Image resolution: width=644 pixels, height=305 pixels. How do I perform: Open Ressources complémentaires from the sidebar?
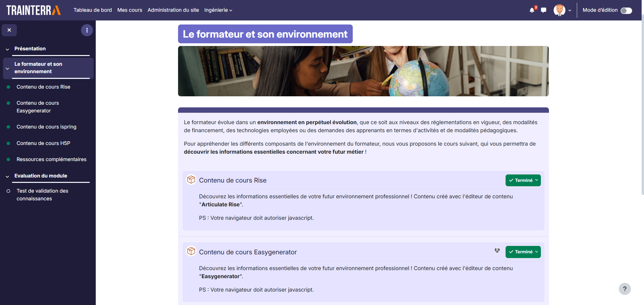point(51,159)
